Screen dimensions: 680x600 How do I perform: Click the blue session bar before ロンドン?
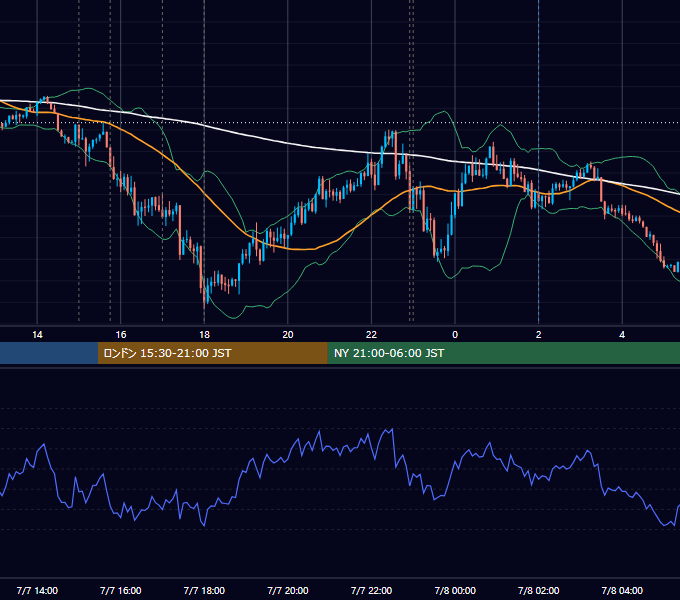49,353
